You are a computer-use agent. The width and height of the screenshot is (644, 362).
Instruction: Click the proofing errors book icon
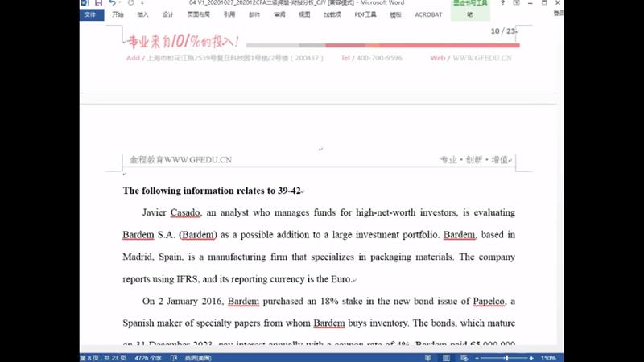click(174, 358)
